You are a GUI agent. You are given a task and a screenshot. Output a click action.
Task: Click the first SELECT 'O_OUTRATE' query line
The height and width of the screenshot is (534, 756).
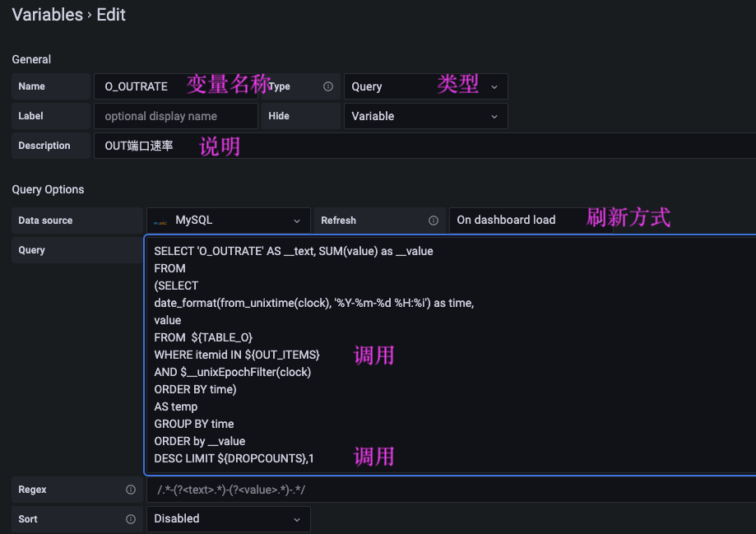294,251
